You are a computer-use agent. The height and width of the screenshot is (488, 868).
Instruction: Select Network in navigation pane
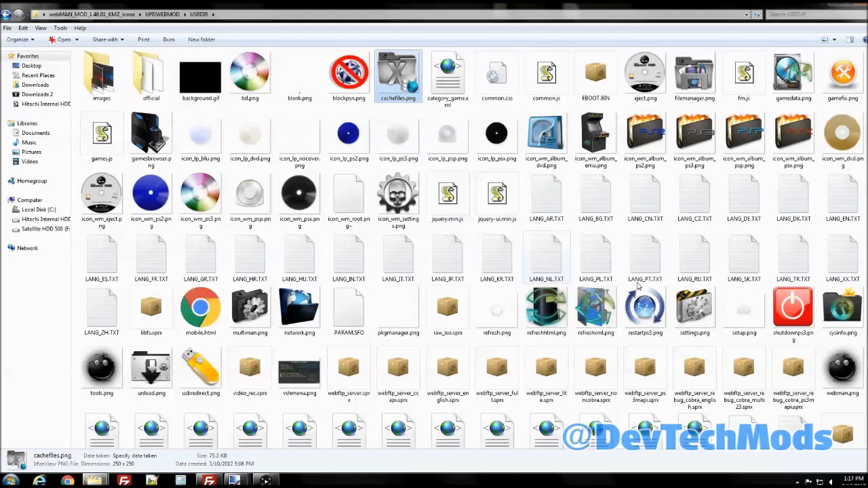tap(27, 248)
